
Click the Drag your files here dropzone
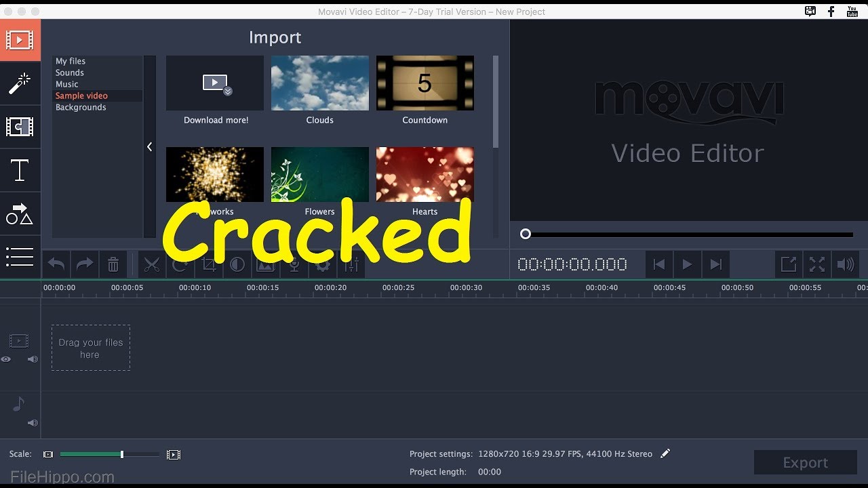[x=91, y=348]
